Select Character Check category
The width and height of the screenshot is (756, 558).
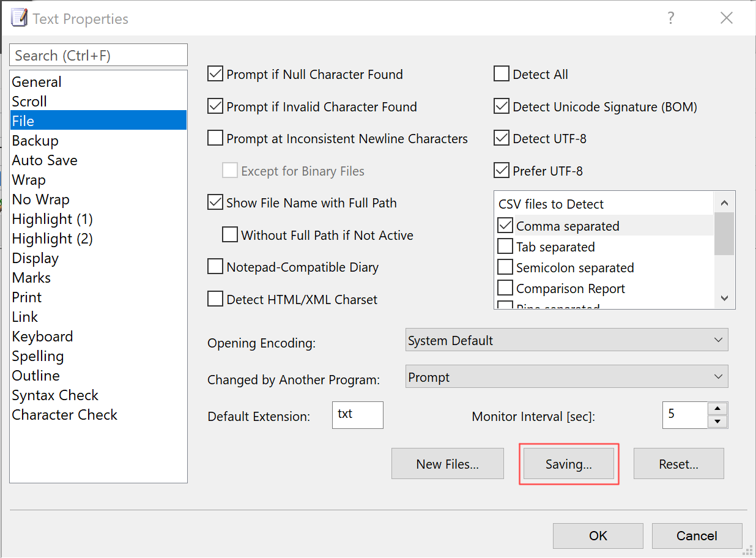(98, 415)
